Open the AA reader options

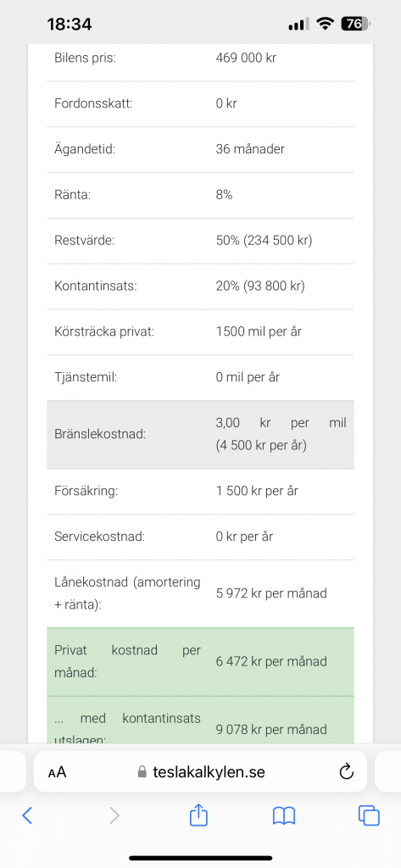[57, 771]
